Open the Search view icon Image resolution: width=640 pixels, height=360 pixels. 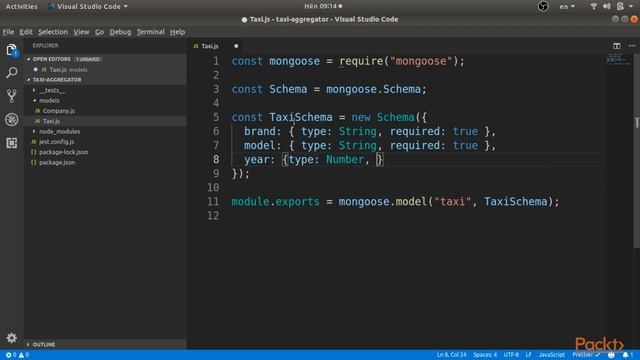click(x=11, y=73)
